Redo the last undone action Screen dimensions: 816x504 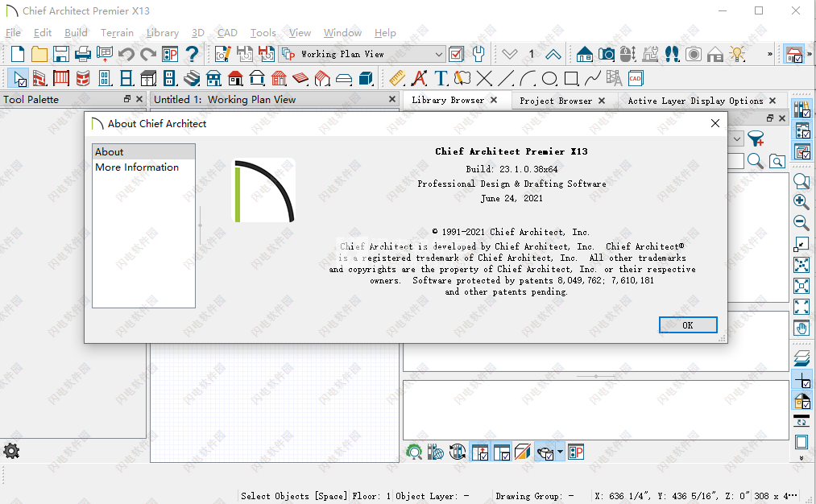click(x=148, y=54)
